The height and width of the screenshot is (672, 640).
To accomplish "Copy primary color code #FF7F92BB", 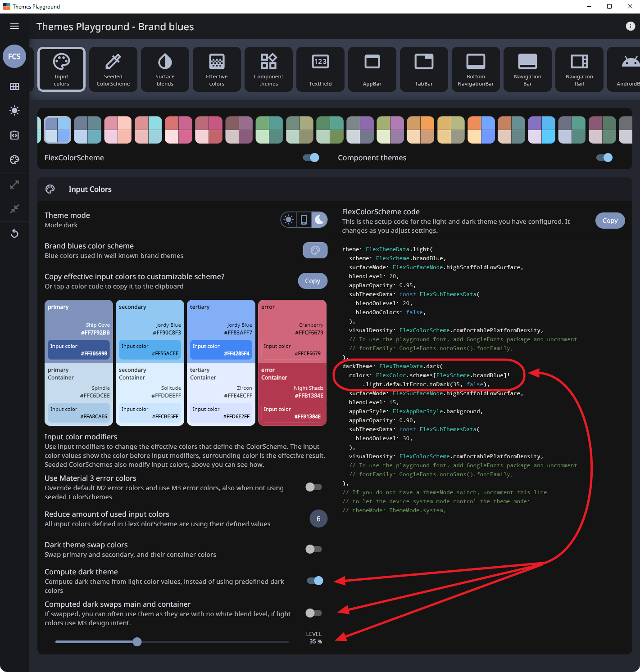I will [x=95, y=333].
